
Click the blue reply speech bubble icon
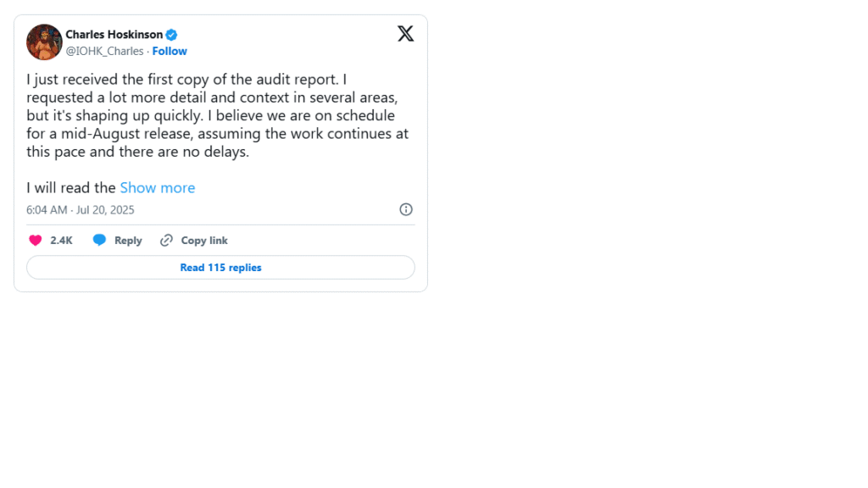point(99,241)
